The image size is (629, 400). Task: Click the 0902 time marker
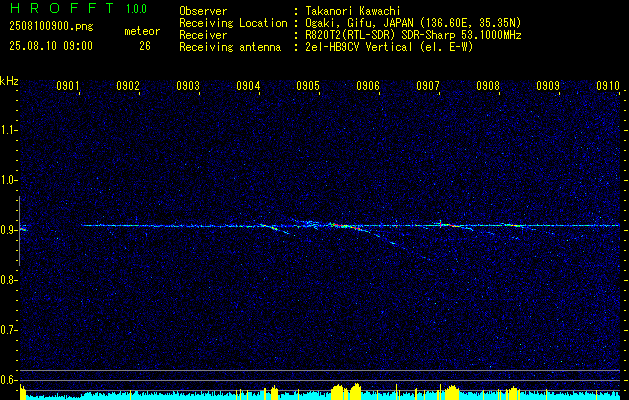[128, 85]
